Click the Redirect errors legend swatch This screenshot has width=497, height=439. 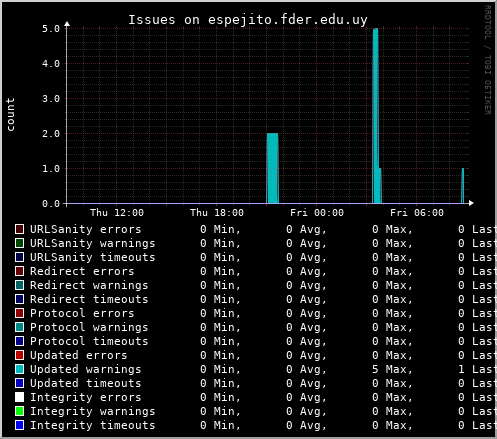coord(20,271)
